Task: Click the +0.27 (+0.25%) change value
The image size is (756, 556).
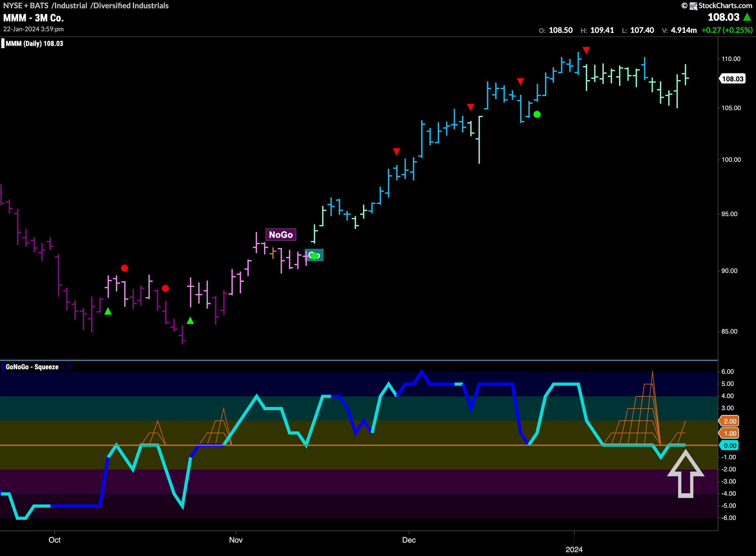Action: tap(727, 30)
